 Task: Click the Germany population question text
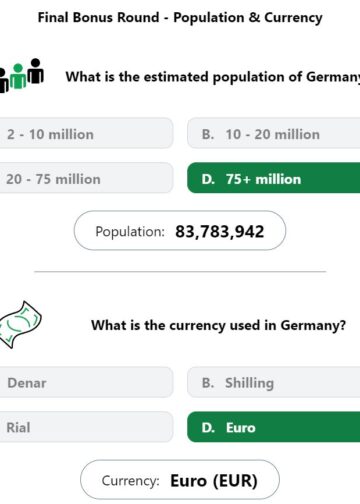coord(213,77)
